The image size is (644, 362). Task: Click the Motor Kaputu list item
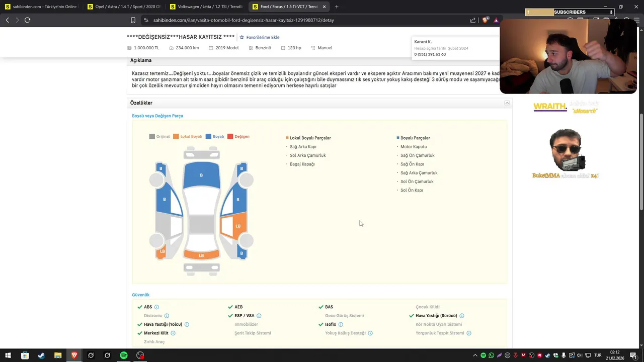(x=414, y=147)
